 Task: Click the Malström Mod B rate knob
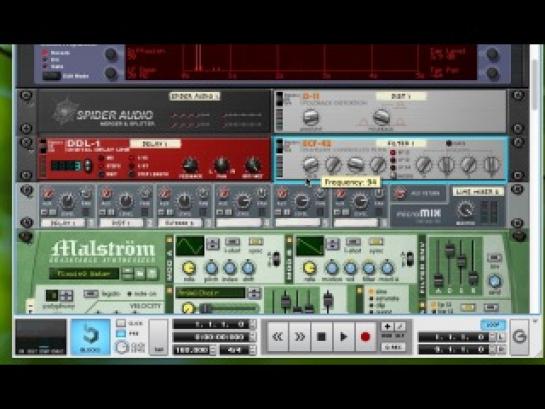point(309,268)
